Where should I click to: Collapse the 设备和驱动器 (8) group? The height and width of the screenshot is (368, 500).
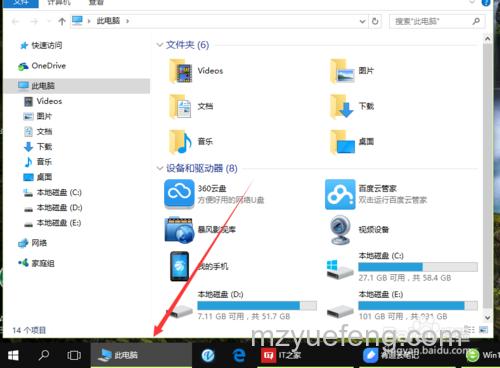pos(160,168)
